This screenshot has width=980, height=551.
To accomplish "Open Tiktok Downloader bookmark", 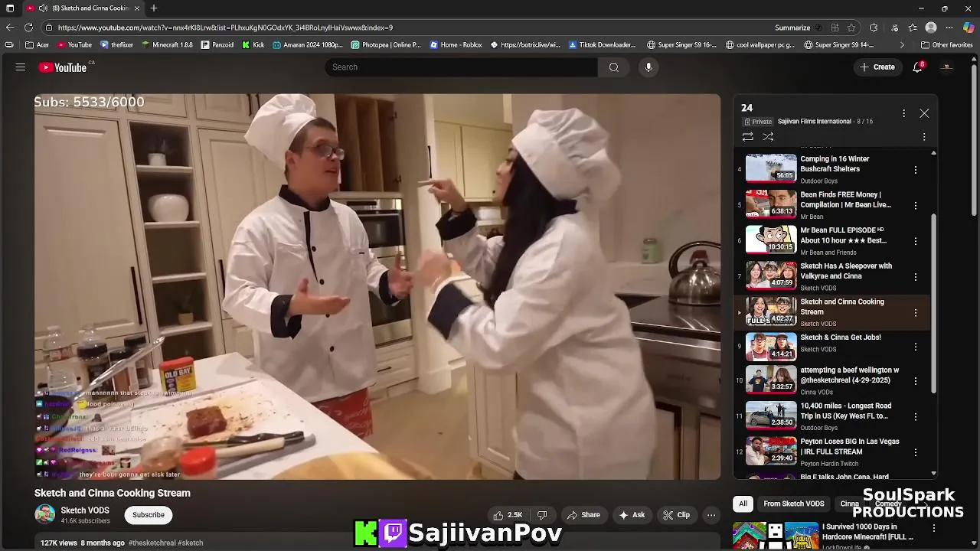I will point(603,45).
